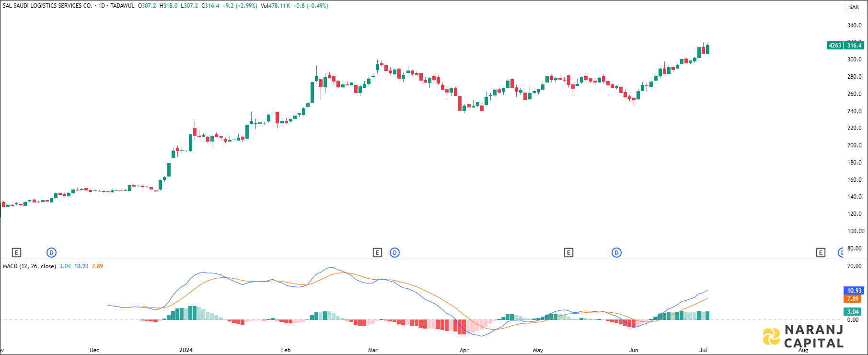
Task: Click the 180.0 price axis label
Action: point(854,163)
